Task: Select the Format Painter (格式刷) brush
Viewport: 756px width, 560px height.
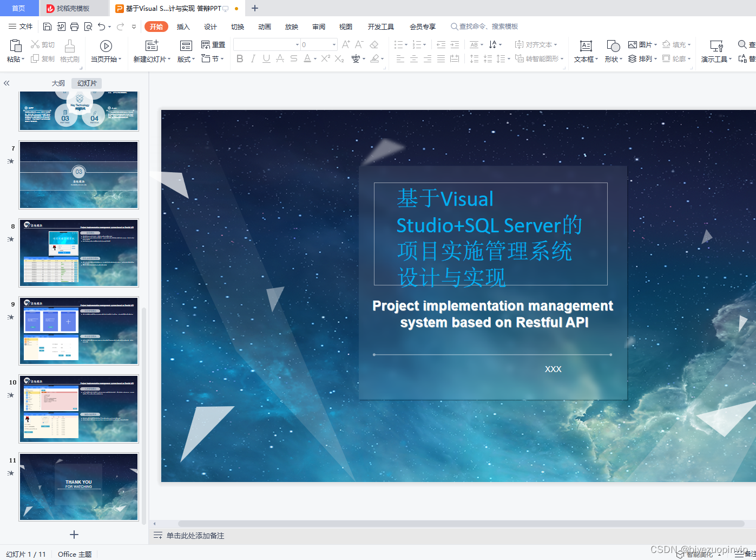Action: tap(70, 51)
